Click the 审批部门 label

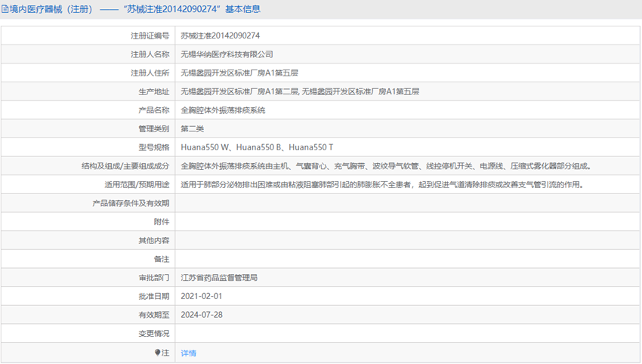click(154, 278)
